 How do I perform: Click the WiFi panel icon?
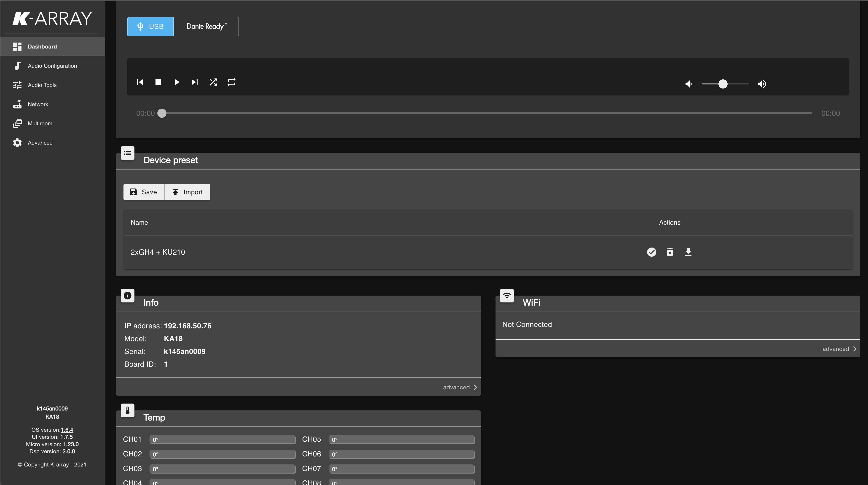click(507, 296)
